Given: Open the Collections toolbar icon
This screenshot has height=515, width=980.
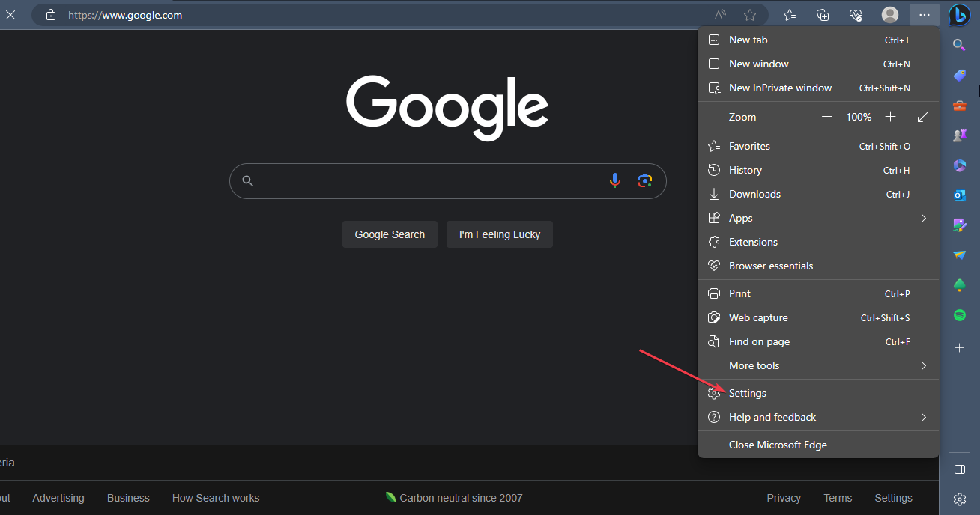Looking at the screenshot, I should (x=823, y=15).
